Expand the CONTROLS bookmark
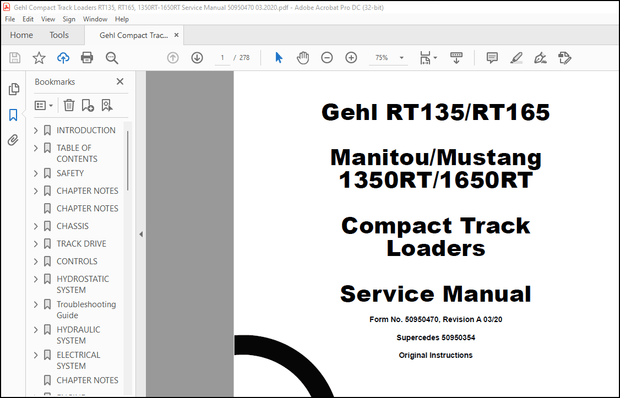Screen dimensions: 620x398 point(36,261)
